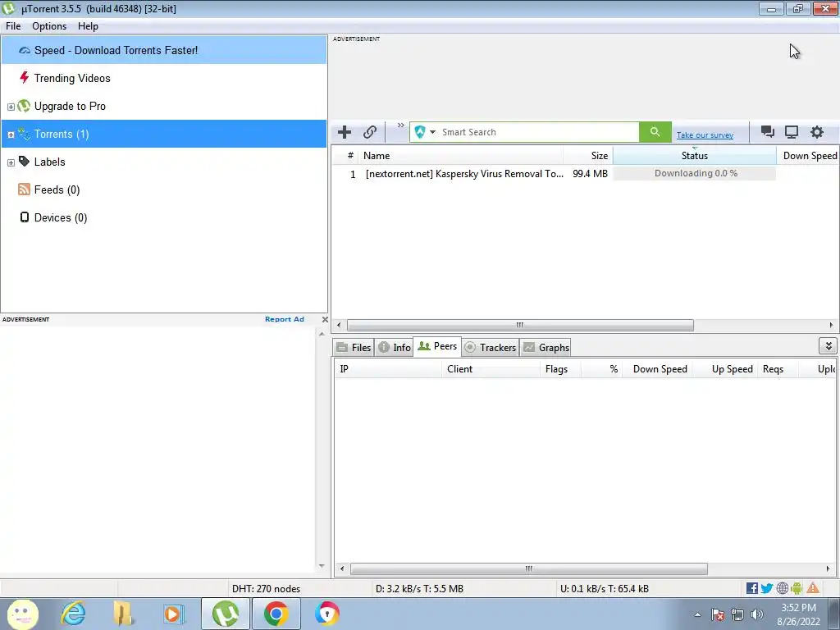Click the Action Center flag tray icon
The width and height of the screenshot is (840, 630).
click(x=718, y=614)
